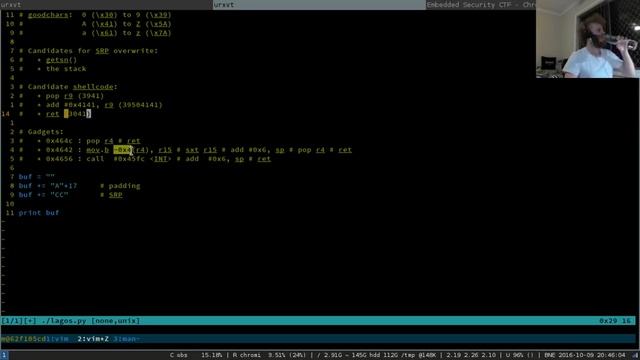This screenshot has height=360, width=640.
Task: Click the '/tmp' disk usage entry in the status bar
Action: pos(421,356)
